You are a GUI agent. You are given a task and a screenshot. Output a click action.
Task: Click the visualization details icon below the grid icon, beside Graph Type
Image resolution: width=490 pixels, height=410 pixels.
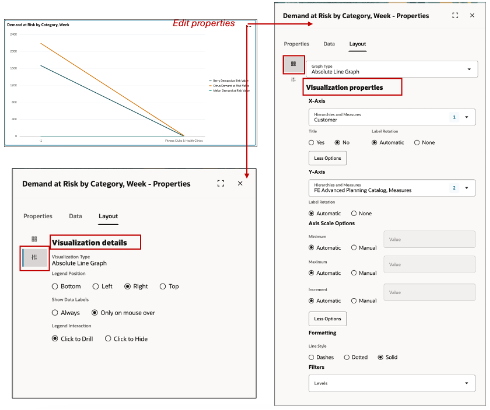point(293,80)
